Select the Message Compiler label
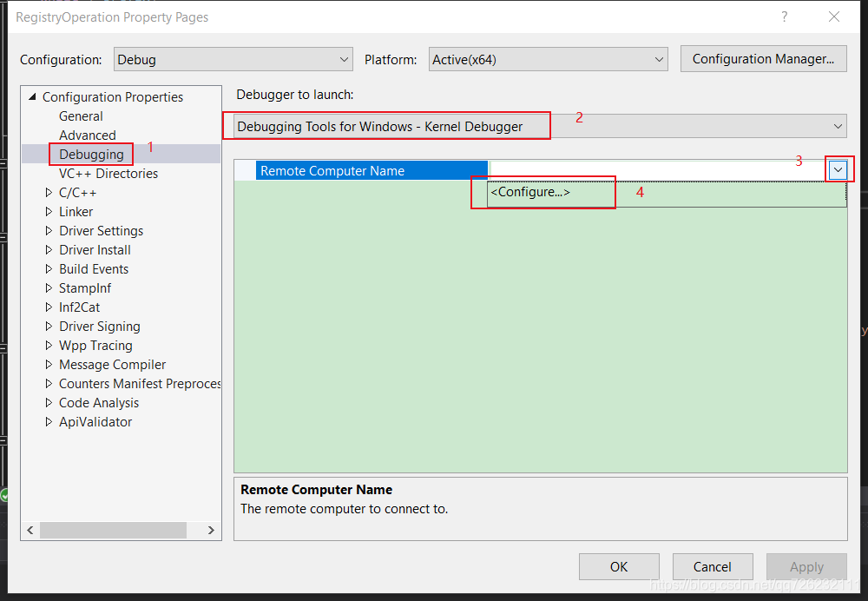This screenshot has width=868, height=601. (x=112, y=365)
